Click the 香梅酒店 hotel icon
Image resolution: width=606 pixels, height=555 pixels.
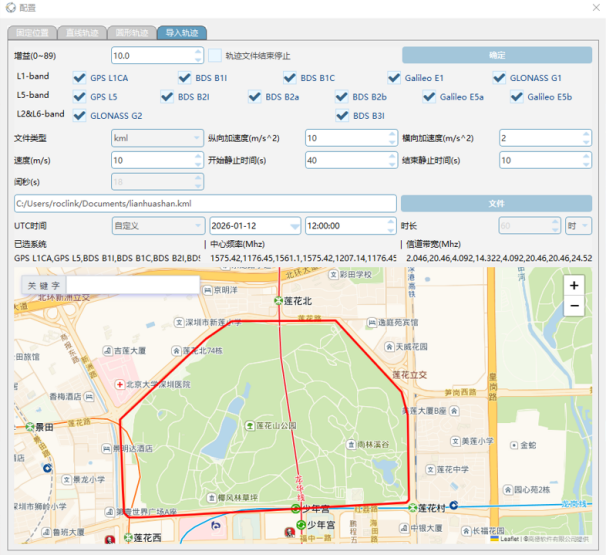(x=89, y=397)
